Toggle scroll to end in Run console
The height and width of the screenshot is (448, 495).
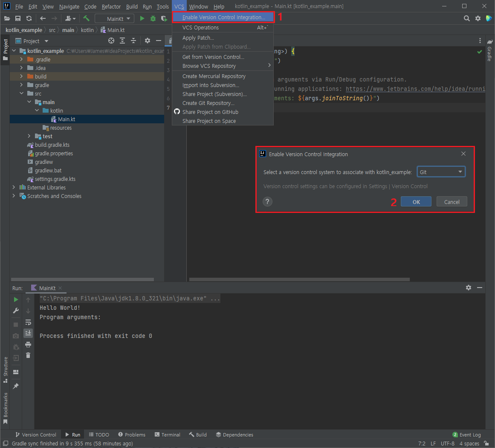pos(28,333)
